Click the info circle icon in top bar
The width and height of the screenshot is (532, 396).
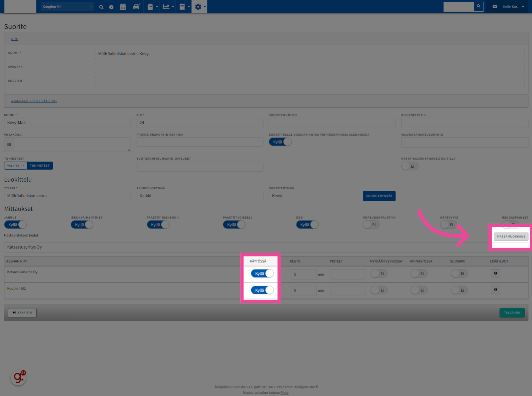(x=111, y=7)
